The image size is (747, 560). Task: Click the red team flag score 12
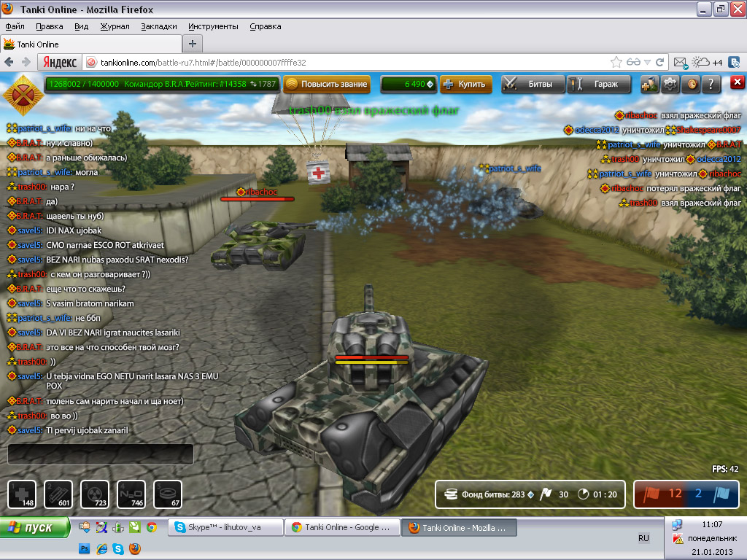coord(662,494)
